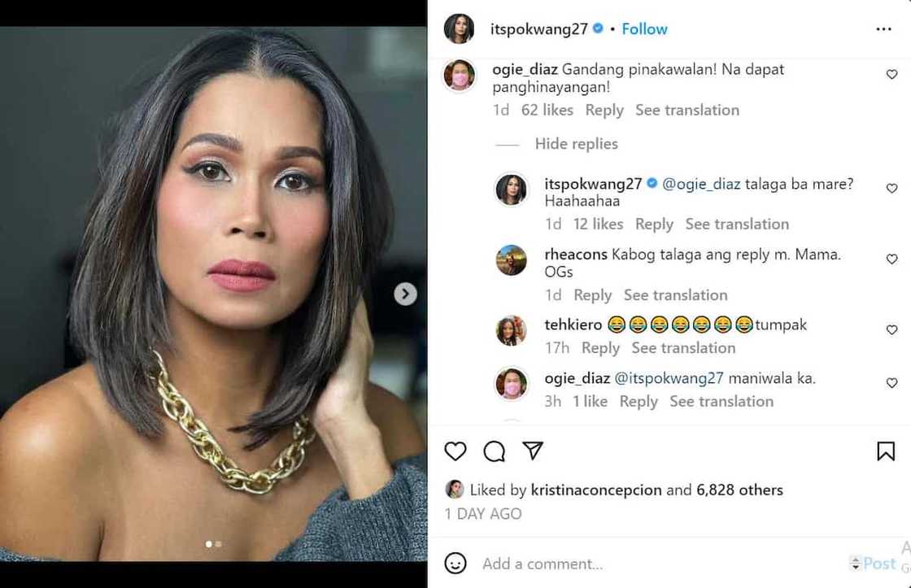
Task: Collapse thread with Hide replies
Action: pos(576,144)
